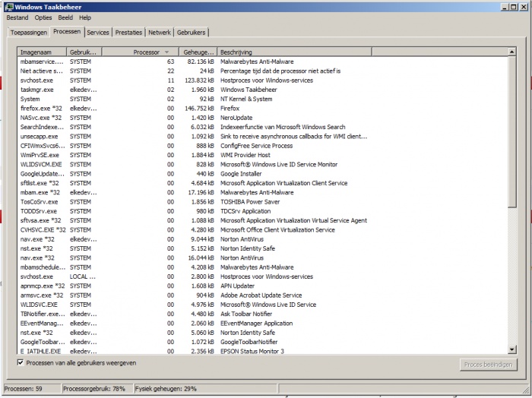Select the firefox.exe *32 process
The image size is (532, 398).
click(263, 109)
